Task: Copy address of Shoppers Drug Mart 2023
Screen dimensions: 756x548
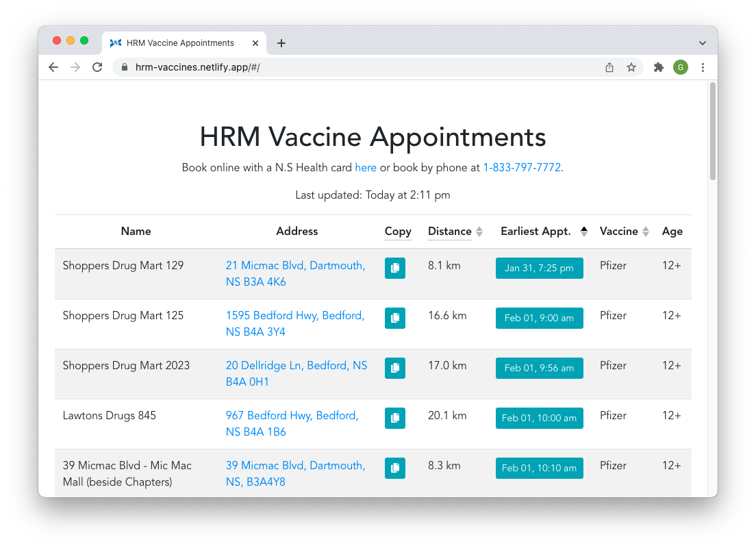Action: coord(394,369)
